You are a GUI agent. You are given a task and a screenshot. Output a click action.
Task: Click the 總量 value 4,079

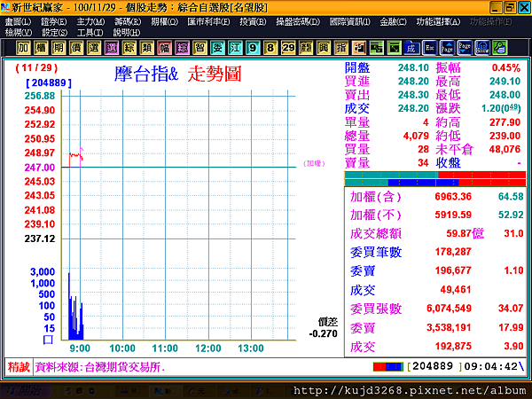[416, 136]
